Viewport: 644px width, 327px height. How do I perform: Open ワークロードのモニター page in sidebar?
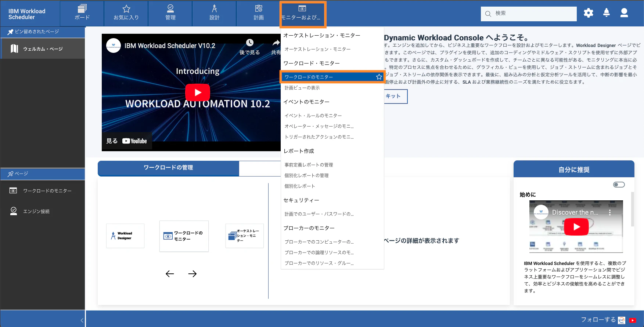point(43,191)
